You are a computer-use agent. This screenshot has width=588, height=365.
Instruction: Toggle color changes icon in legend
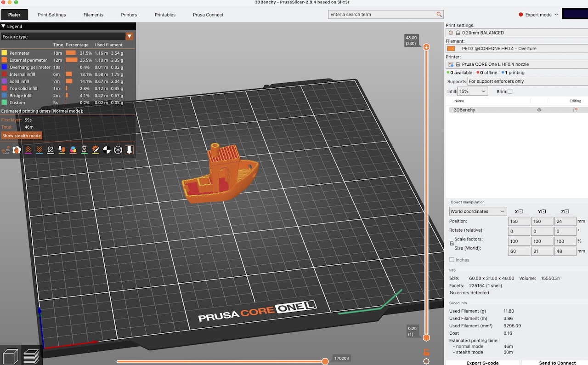pos(73,150)
